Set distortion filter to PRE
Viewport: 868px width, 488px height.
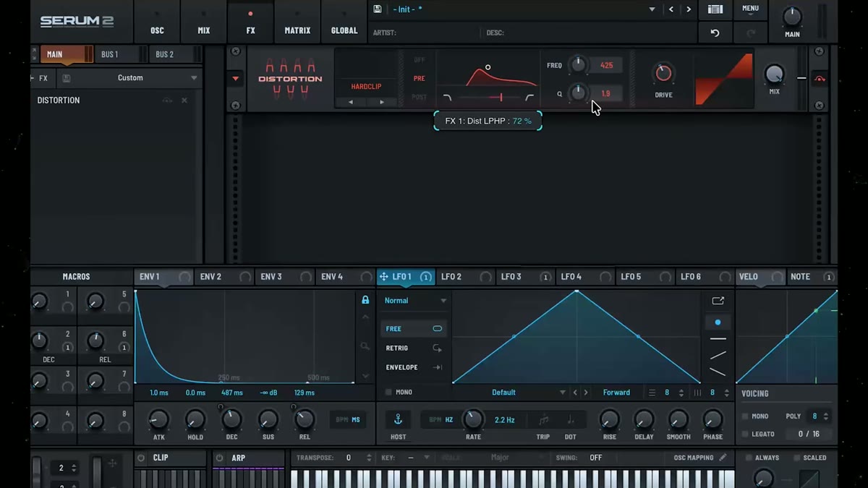(x=420, y=78)
